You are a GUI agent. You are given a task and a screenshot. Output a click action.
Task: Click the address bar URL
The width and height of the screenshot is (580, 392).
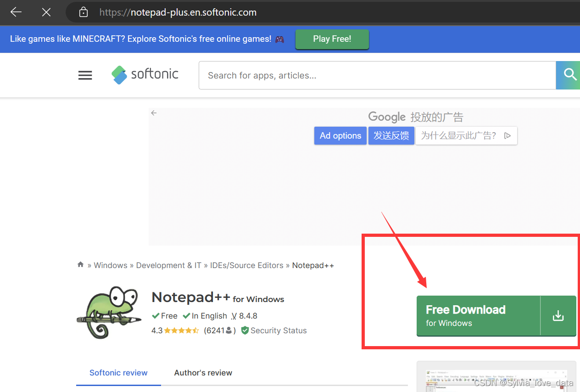[178, 12]
